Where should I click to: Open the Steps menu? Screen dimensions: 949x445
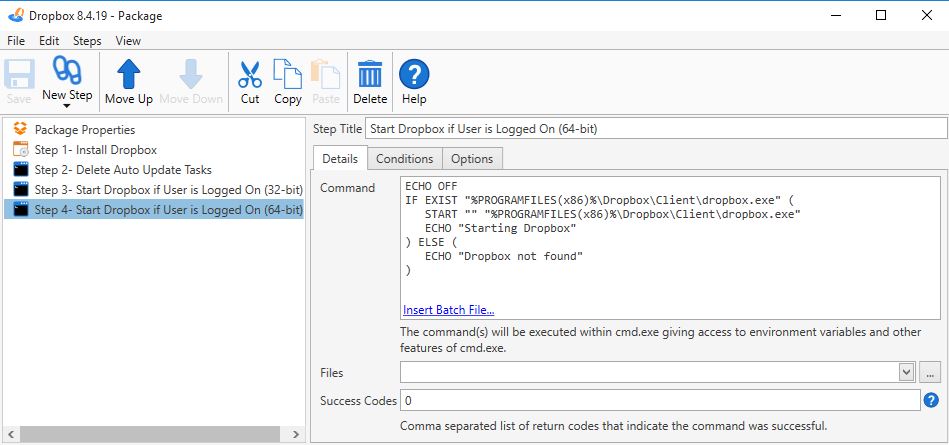87,41
